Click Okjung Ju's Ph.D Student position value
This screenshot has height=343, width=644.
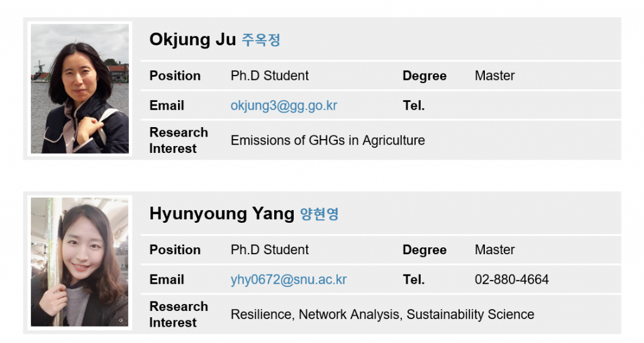269,76
